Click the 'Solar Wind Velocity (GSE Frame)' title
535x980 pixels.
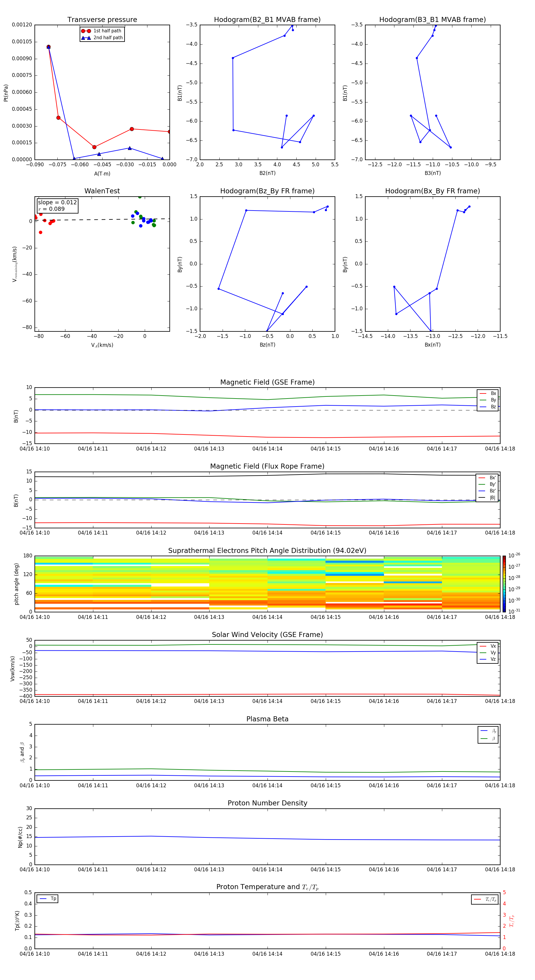coord(267,635)
